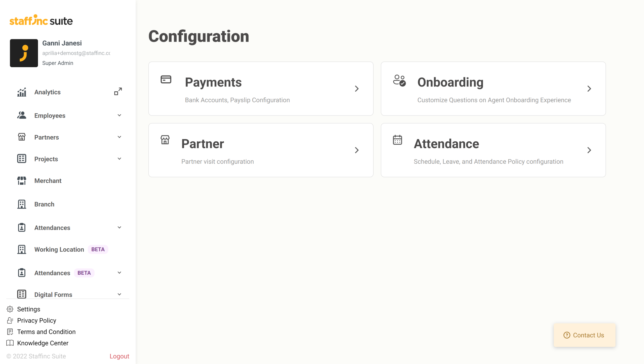Click the Logout link
644x364 pixels.
tap(119, 356)
